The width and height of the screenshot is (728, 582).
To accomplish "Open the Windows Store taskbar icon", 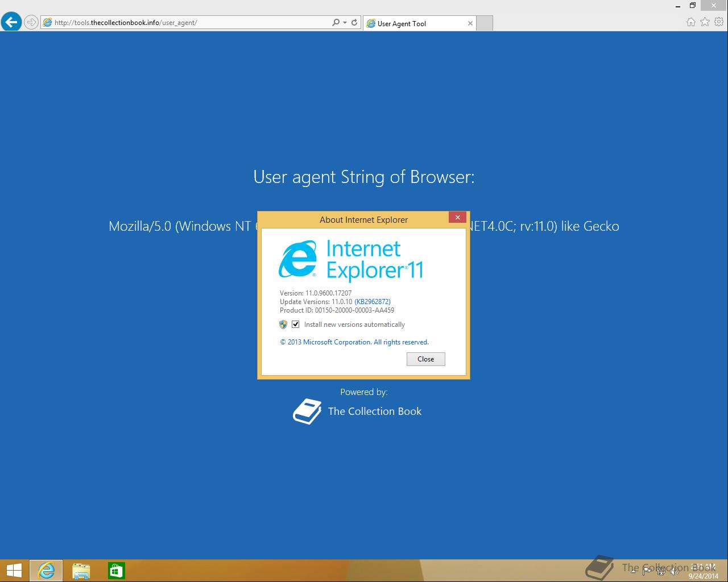I will [x=116, y=571].
